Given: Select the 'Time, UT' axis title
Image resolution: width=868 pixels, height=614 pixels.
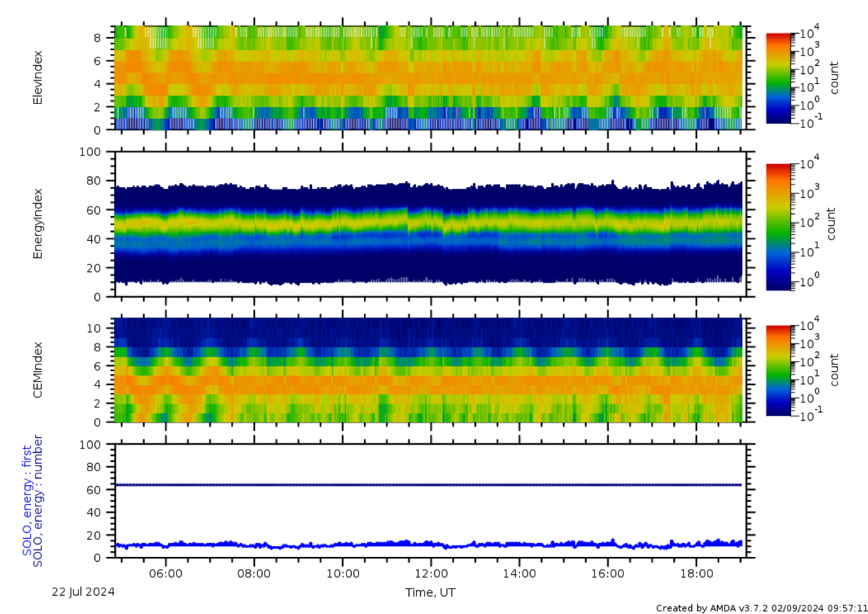Looking at the screenshot, I should 430,592.
